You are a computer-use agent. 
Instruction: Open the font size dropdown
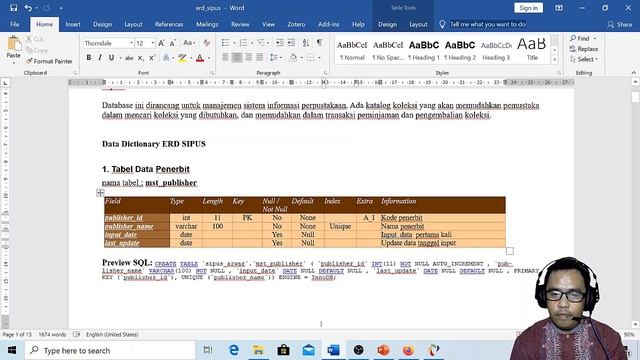click(x=153, y=43)
